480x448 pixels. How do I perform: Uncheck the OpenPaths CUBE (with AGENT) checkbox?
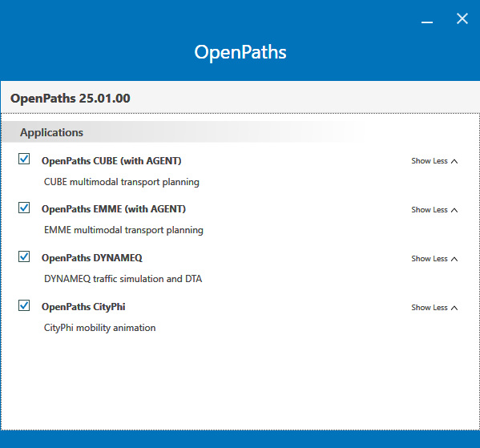click(24, 159)
